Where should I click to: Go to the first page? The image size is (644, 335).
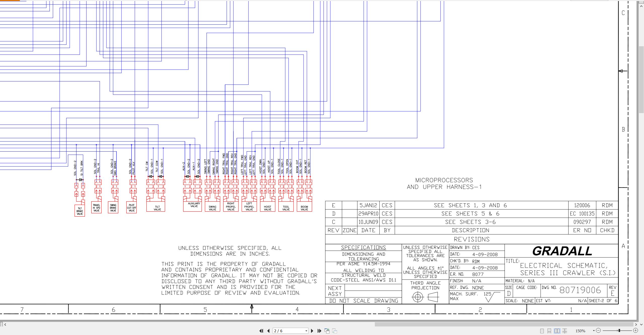coord(261,331)
